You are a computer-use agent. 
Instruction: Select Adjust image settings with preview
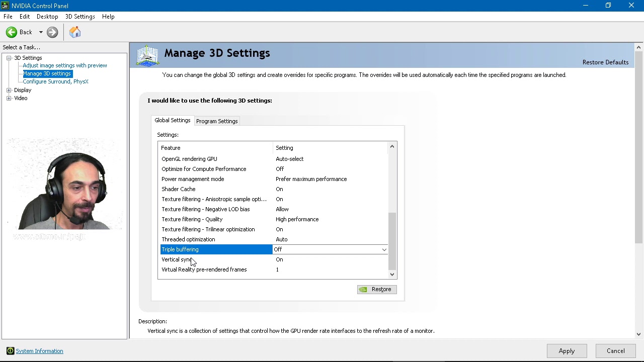[x=65, y=65]
